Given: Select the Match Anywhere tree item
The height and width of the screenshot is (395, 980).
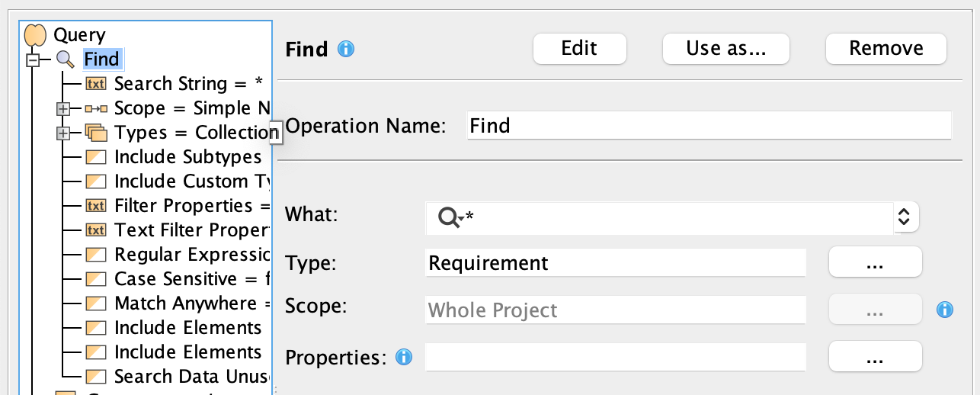Looking at the screenshot, I should [185, 303].
